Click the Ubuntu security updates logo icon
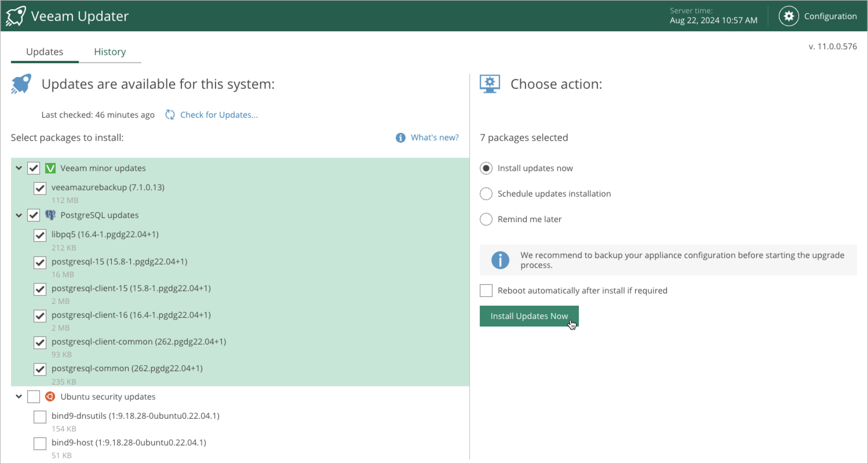Viewport: 868px width, 464px height. pyautogui.click(x=50, y=396)
